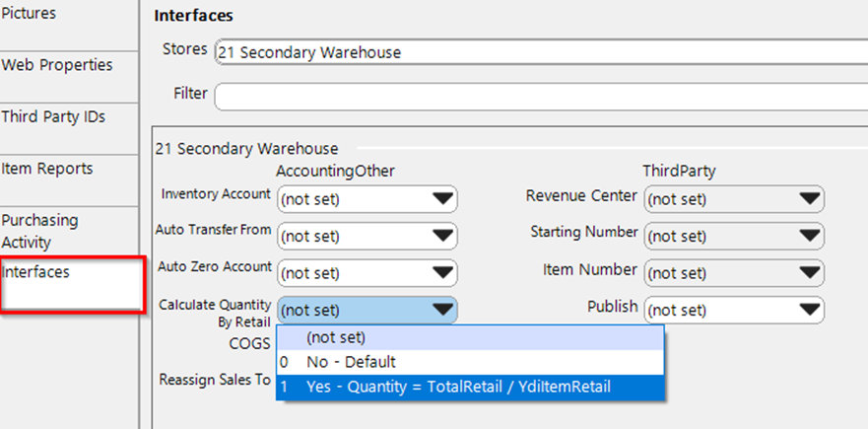This screenshot has height=429, width=868.
Task: Switch to Web Properties tab
Action: coord(59,65)
